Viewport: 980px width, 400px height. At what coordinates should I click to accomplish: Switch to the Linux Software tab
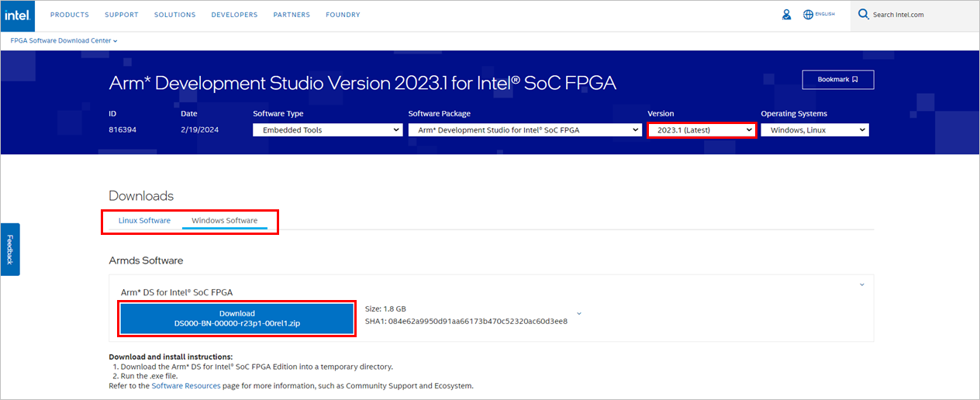click(144, 221)
